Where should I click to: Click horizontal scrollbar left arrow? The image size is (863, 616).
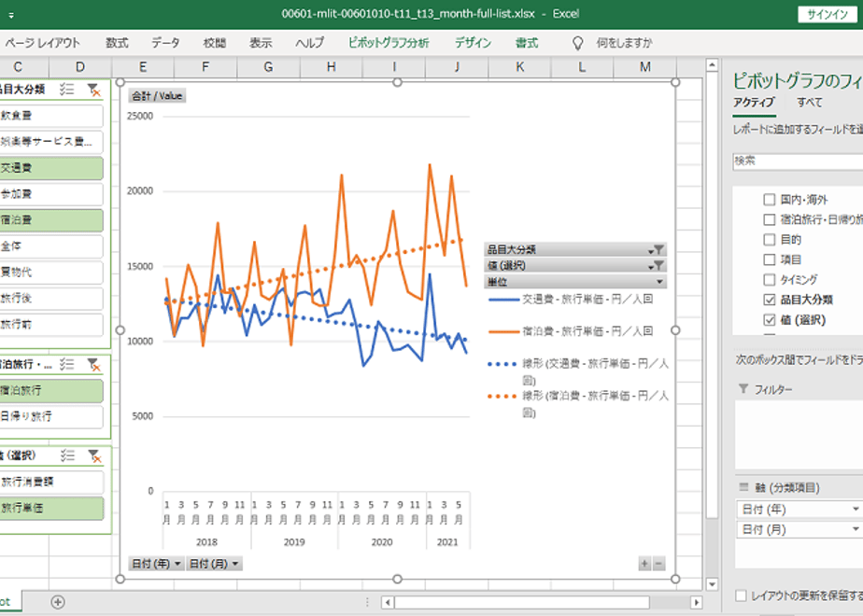coord(388,602)
